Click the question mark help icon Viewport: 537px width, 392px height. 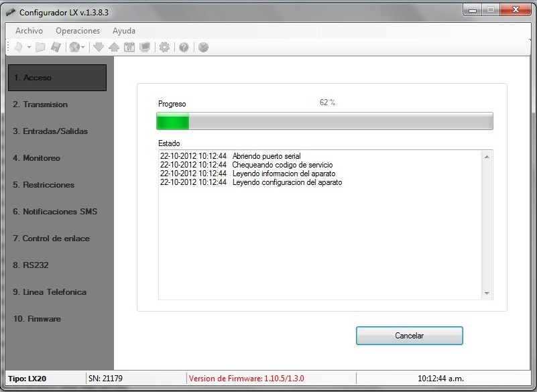184,47
